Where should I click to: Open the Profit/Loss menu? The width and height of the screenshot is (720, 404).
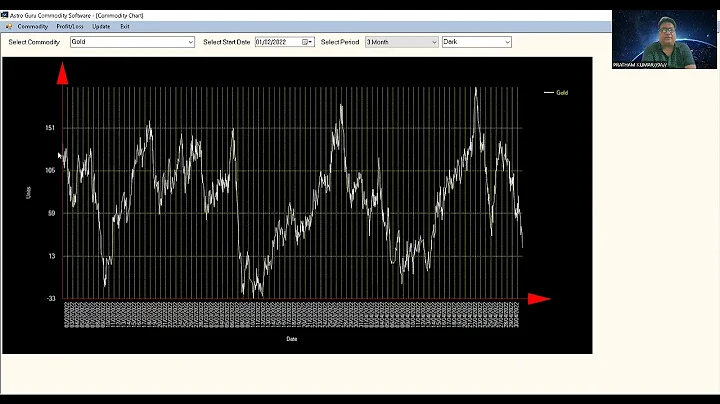[x=70, y=27]
